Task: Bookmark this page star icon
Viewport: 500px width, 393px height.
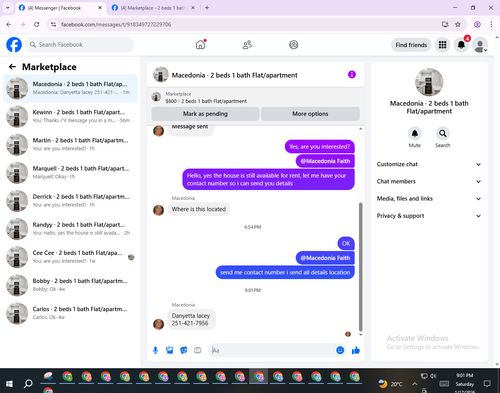Action: (x=458, y=24)
